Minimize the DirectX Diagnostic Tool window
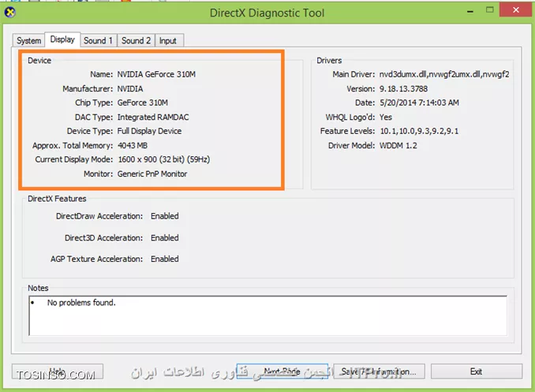 coord(470,11)
